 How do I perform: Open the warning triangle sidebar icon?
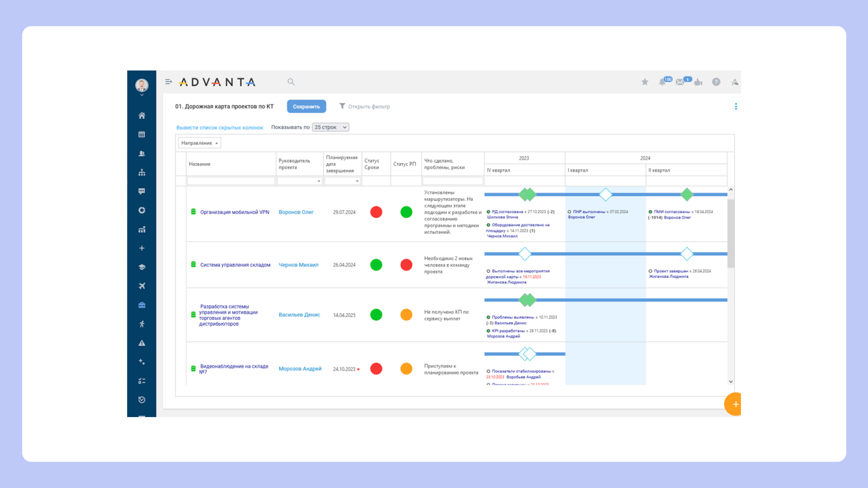pyautogui.click(x=142, y=343)
